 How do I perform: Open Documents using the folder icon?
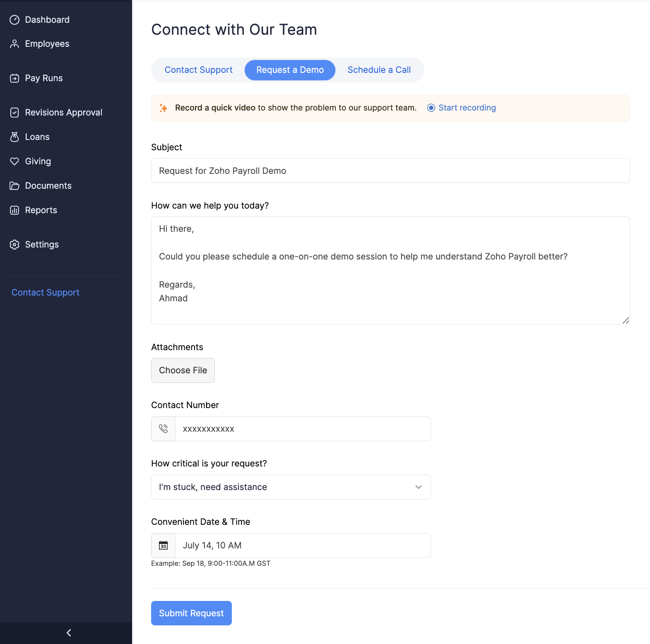[x=14, y=186]
